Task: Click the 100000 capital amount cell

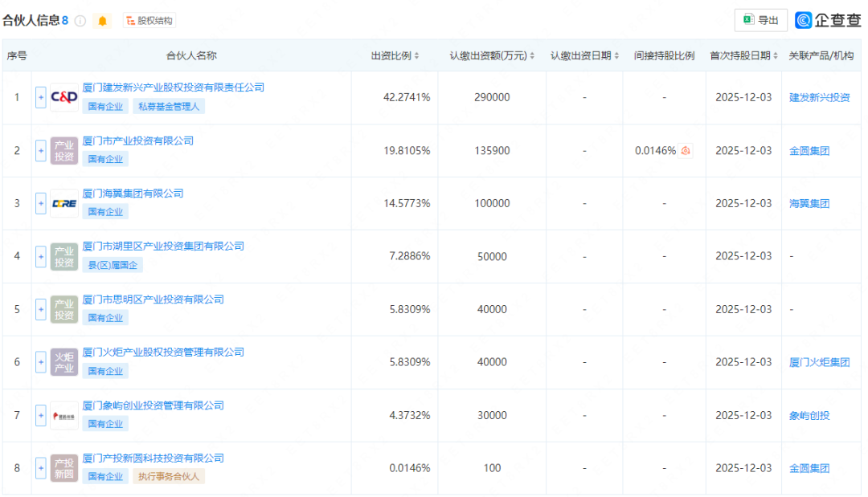Action: pyautogui.click(x=492, y=203)
